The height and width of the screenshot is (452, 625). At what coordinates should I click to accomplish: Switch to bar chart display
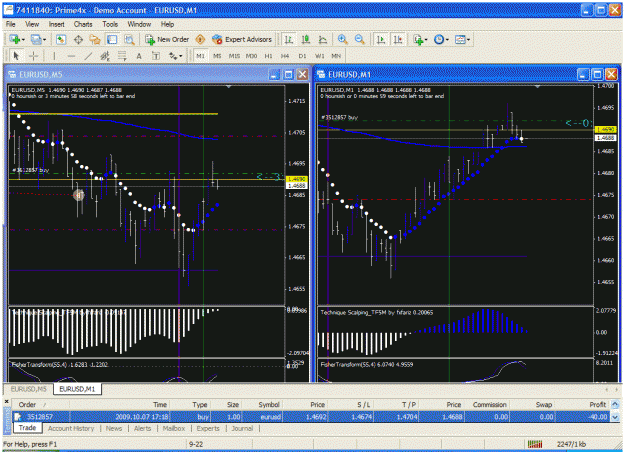click(x=289, y=39)
